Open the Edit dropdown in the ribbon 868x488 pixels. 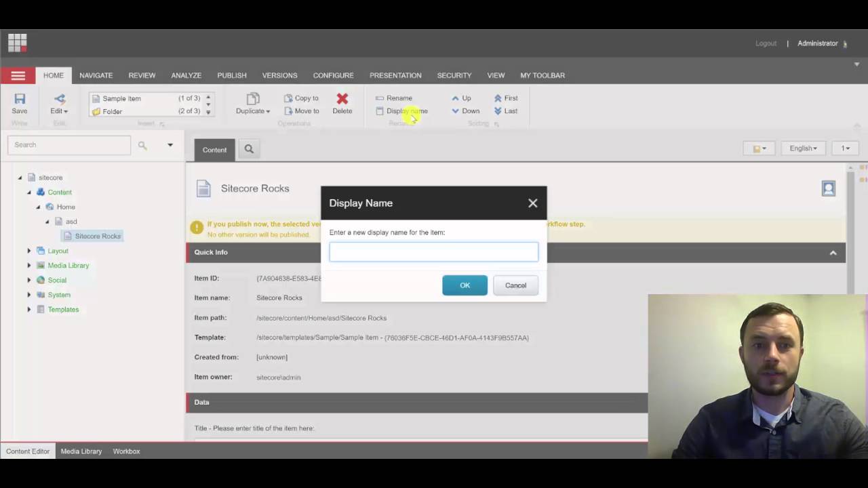(x=59, y=104)
